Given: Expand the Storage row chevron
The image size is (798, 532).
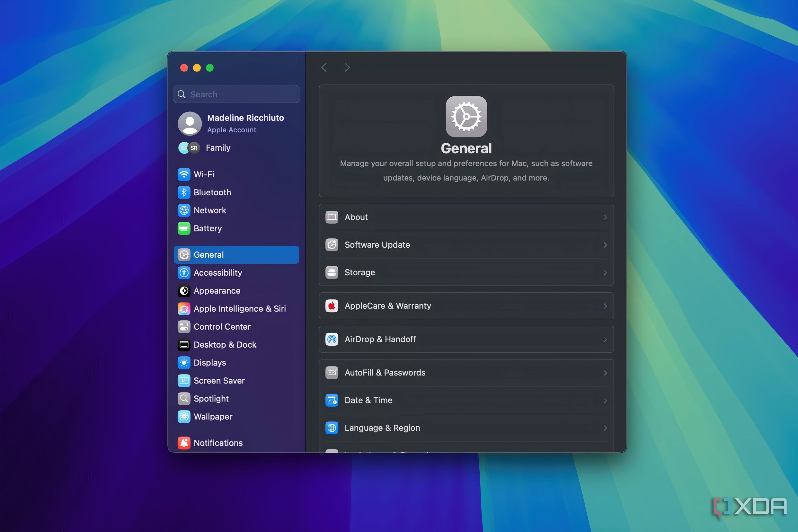Looking at the screenshot, I should (605, 272).
